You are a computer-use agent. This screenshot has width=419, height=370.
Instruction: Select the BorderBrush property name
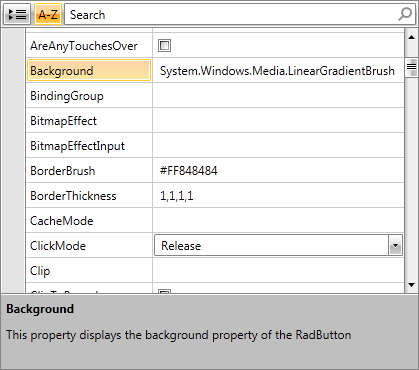[63, 171]
